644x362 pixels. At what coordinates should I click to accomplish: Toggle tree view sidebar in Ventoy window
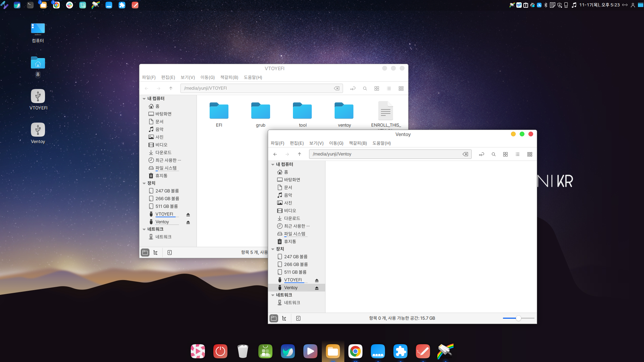284,318
